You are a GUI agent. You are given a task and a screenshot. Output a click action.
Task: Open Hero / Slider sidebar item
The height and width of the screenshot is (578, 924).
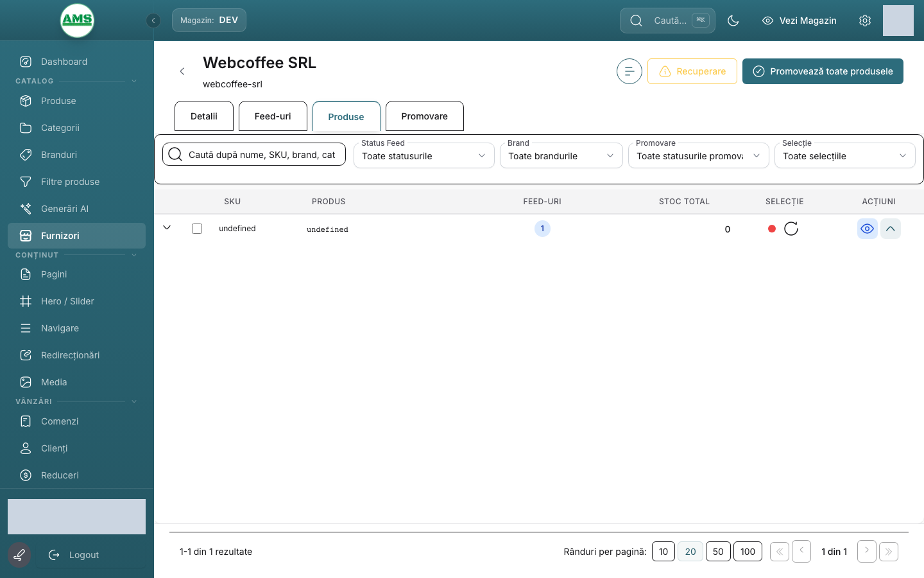tap(76, 301)
